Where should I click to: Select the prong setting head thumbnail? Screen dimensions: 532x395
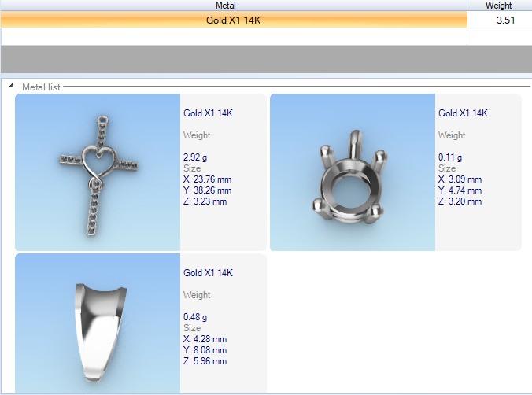(x=353, y=172)
